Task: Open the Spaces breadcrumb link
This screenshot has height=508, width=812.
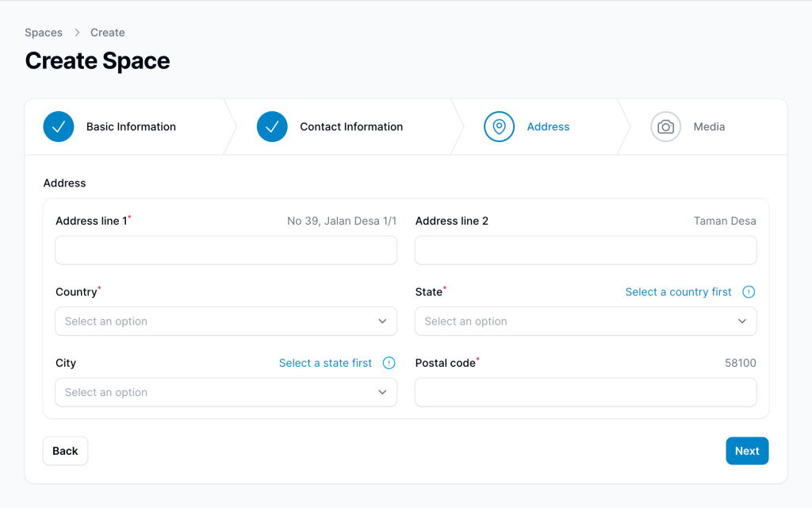Action: [x=44, y=33]
